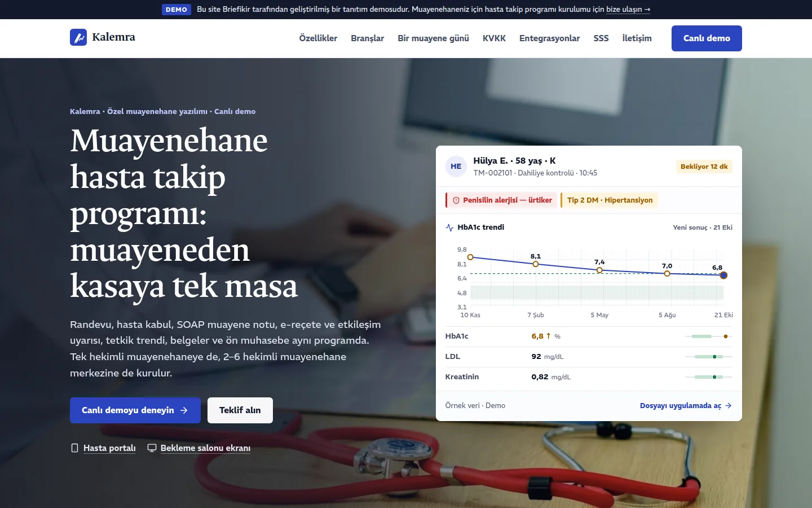Click the Canlı demo header button
This screenshot has width=812, height=508.
(x=707, y=38)
